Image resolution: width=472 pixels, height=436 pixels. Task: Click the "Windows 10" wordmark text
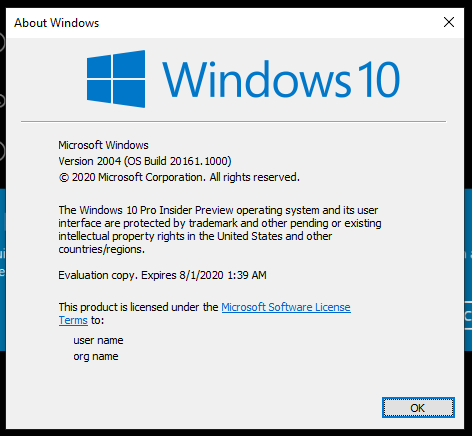tap(281, 79)
